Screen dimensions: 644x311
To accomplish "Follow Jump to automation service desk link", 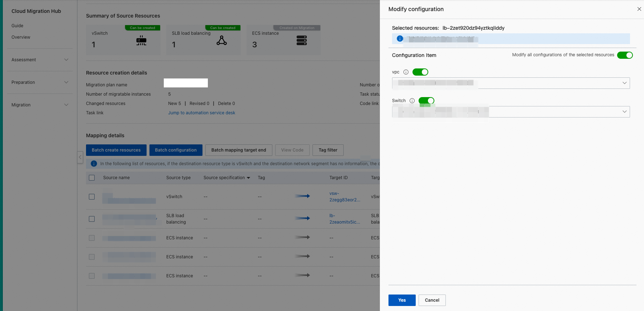I will click(x=202, y=113).
